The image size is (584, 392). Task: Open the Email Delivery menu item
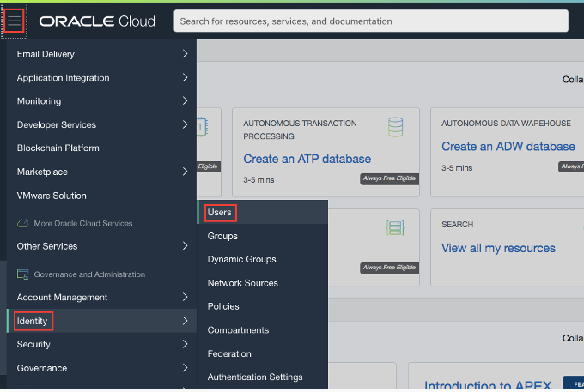46,54
